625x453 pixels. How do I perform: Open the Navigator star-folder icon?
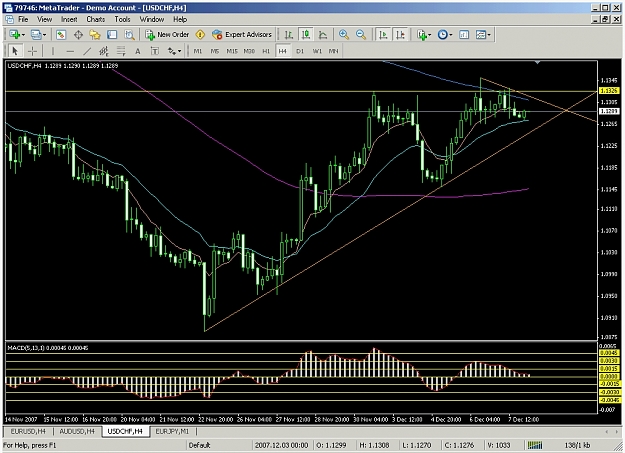[95, 35]
